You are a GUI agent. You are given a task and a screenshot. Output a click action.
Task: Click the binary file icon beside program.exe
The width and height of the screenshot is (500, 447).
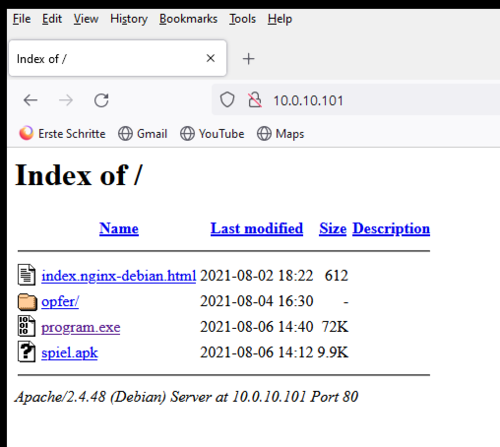click(26, 326)
